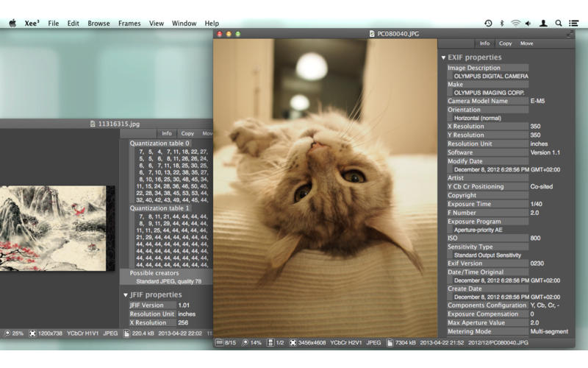588x368 pixels.
Task: Click the zoom magnifier icon showing 14%
Action: (x=245, y=342)
